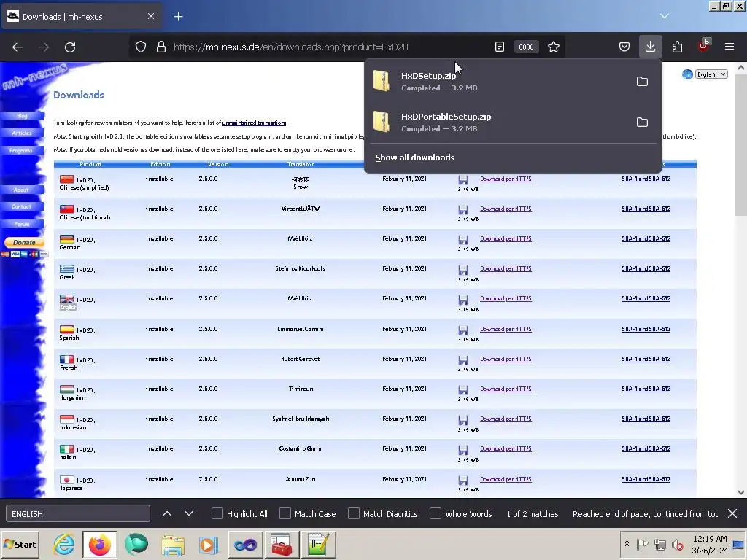Open Articles in the sidebar menu
This screenshot has height=560, width=747.
tap(23, 133)
